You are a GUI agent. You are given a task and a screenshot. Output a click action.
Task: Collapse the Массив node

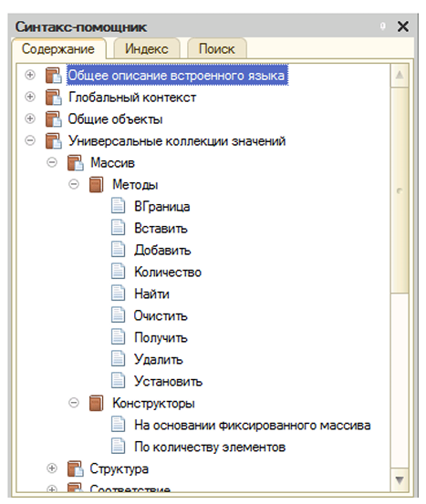[52, 162]
